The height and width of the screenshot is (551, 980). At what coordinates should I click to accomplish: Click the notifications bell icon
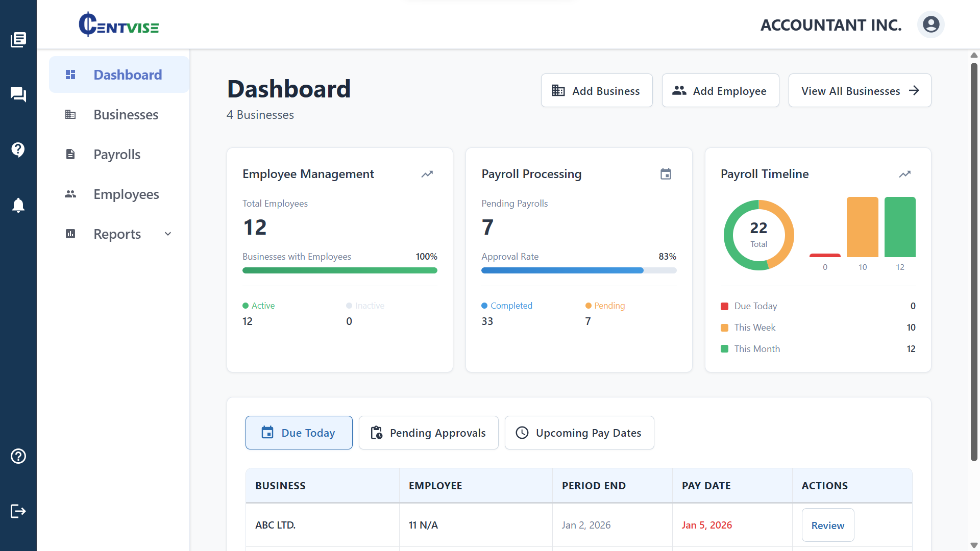pyautogui.click(x=18, y=205)
